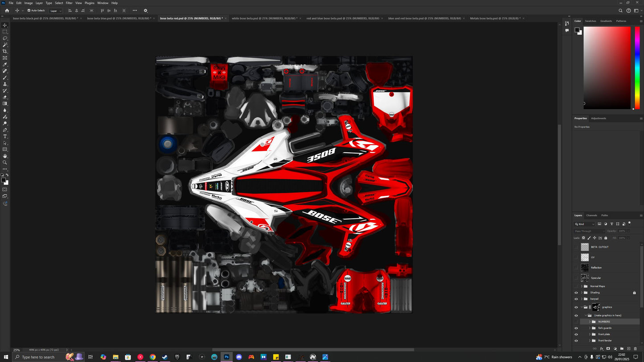The height and width of the screenshot is (362, 644).
Task: Add a layer mask from Layers panel
Action: click(x=608, y=349)
